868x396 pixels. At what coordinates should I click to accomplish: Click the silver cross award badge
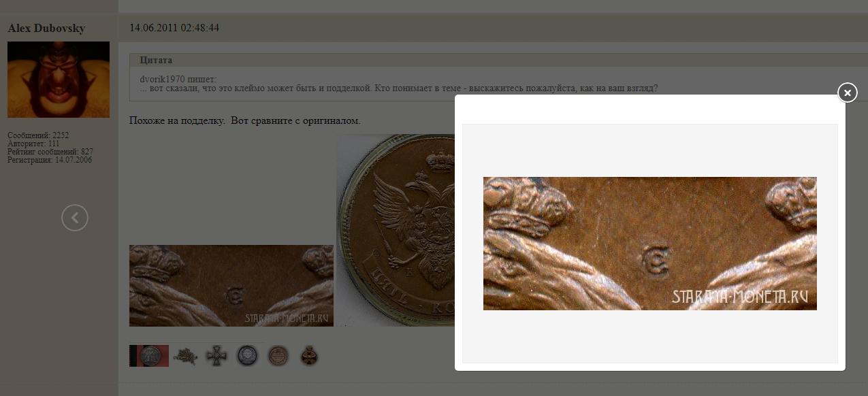tap(216, 356)
